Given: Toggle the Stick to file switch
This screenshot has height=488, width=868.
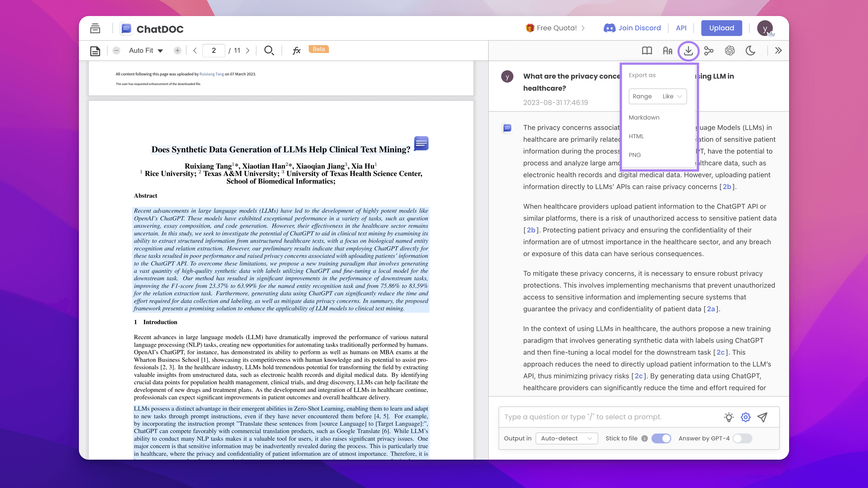Looking at the screenshot, I should pyautogui.click(x=661, y=438).
